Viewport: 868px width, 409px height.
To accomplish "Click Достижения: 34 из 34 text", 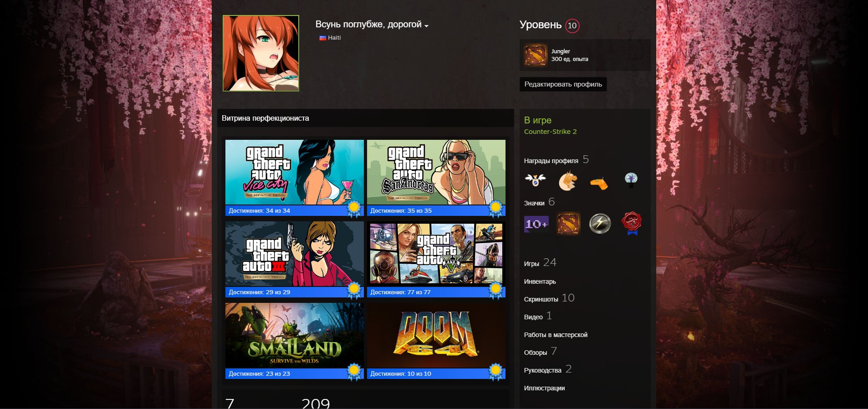I will [x=259, y=210].
